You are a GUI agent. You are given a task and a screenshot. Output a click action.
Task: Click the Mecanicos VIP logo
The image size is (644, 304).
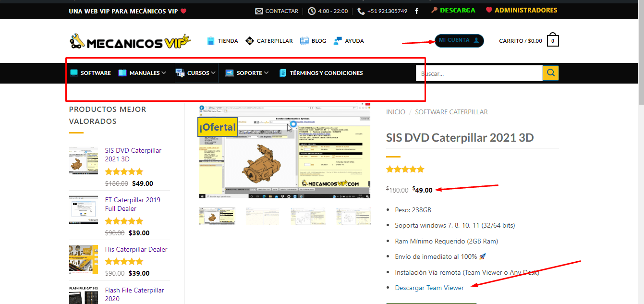coord(130,41)
